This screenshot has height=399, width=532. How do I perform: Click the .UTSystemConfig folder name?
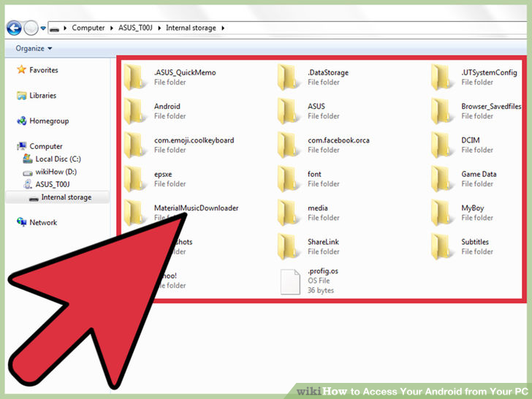click(x=489, y=72)
